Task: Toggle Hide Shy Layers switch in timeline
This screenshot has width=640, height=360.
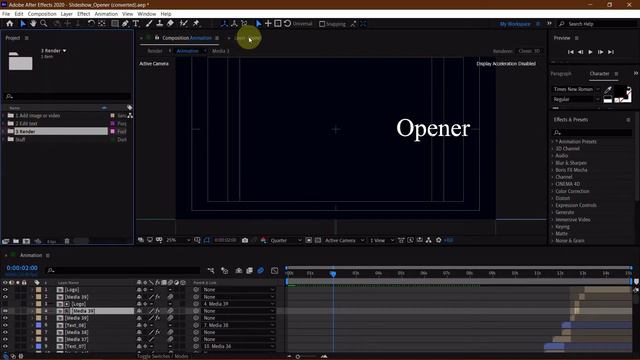Action: click(239, 271)
